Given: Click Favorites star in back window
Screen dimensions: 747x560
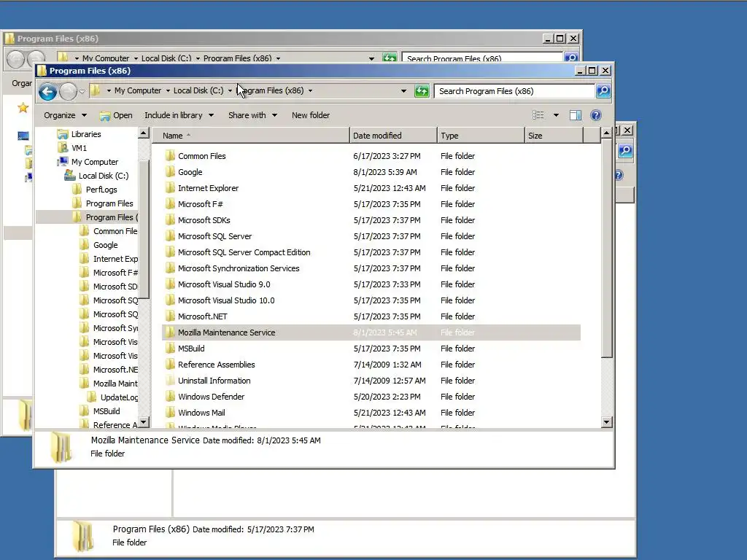Looking at the screenshot, I should coord(23,108).
